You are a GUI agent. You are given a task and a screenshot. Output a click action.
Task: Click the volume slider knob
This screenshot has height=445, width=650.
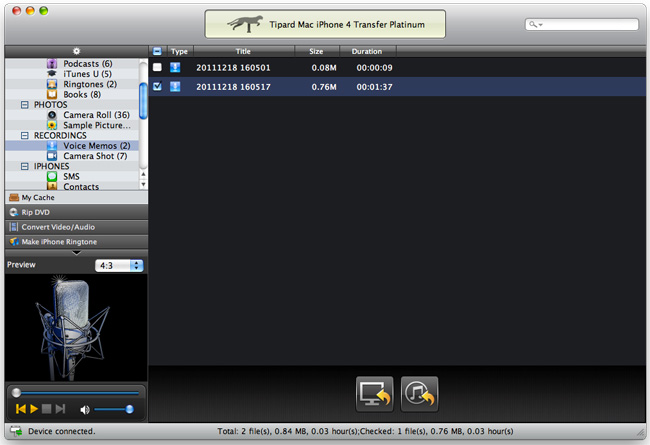pos(129,409)
